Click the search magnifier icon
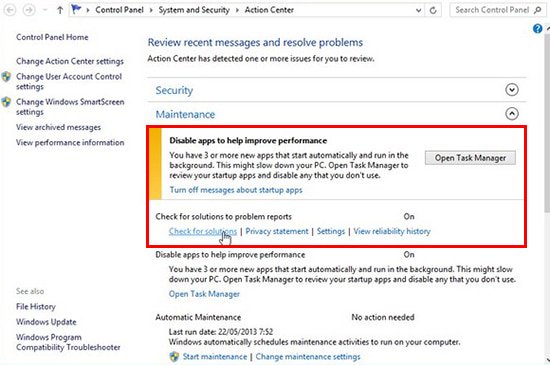The height and width of the screenshot is (365, 550). pyautogui.click(x=538, y=10)
